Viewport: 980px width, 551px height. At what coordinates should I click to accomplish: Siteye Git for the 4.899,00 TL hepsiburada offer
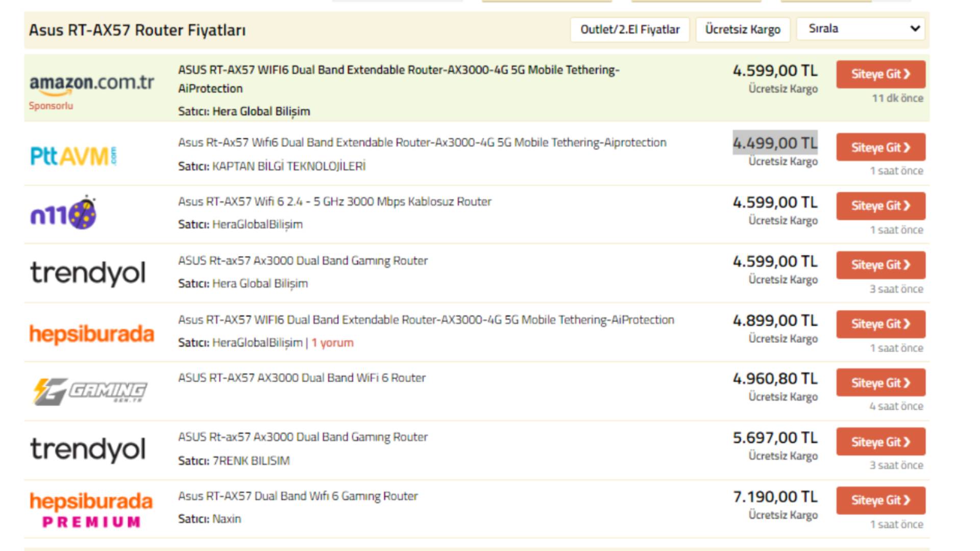pos(880,324)
